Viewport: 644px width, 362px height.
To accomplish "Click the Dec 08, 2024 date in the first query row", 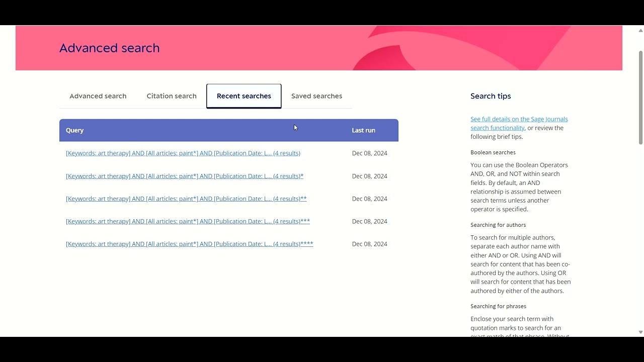I will pyautogui.click(x=369, y=153).
